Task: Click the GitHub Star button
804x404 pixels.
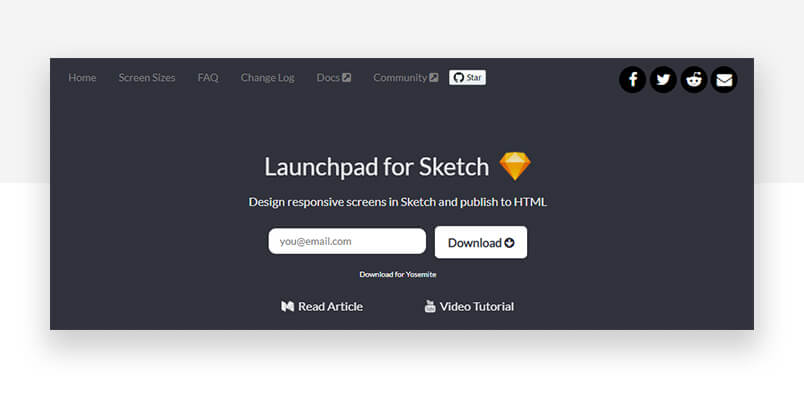Action: pos(467,77)
